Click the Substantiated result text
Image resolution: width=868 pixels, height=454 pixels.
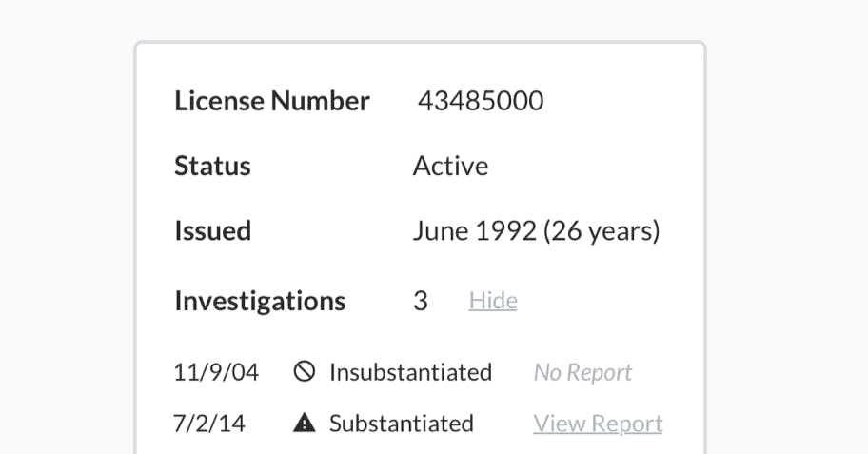401,424
